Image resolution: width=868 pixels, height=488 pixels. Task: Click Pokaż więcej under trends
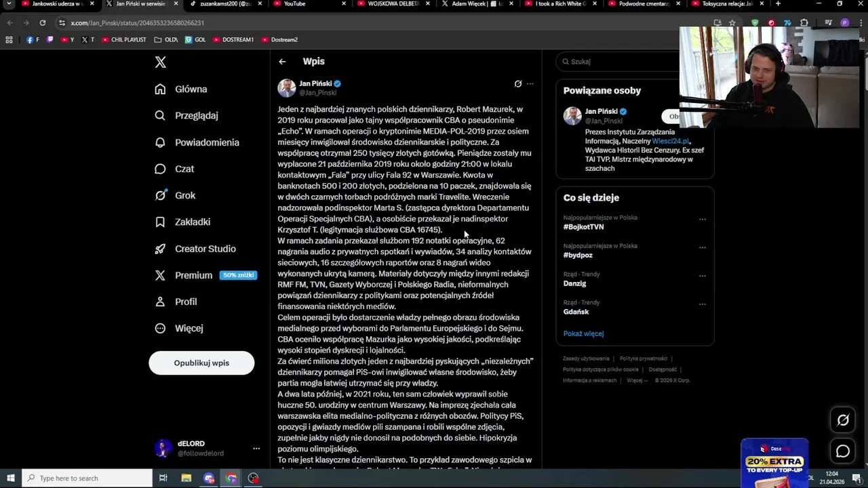[x=583, y=333]
